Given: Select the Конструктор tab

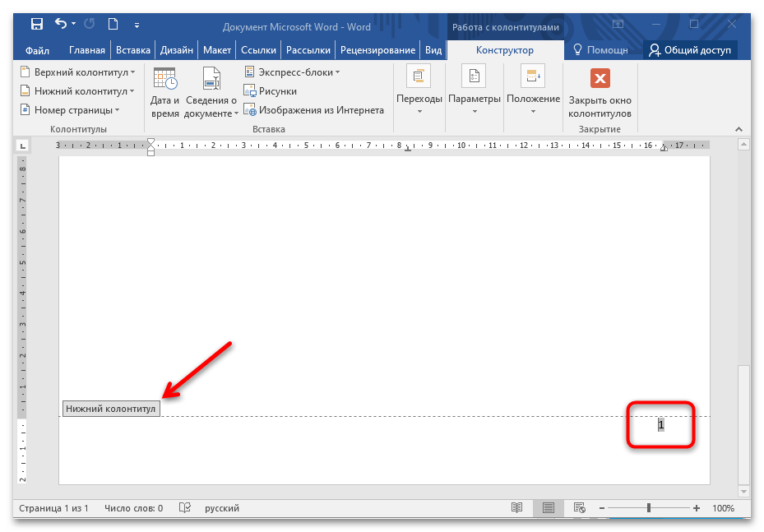Looking at the screenshot, I should coord(505,50).
